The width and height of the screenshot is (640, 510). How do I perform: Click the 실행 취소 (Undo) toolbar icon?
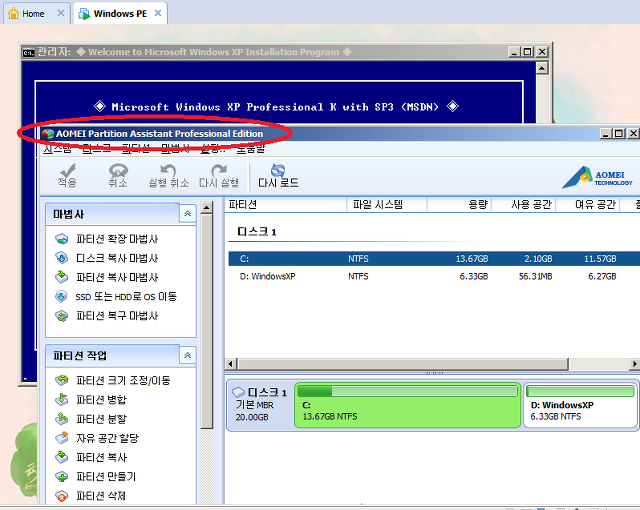coord(168,170)
